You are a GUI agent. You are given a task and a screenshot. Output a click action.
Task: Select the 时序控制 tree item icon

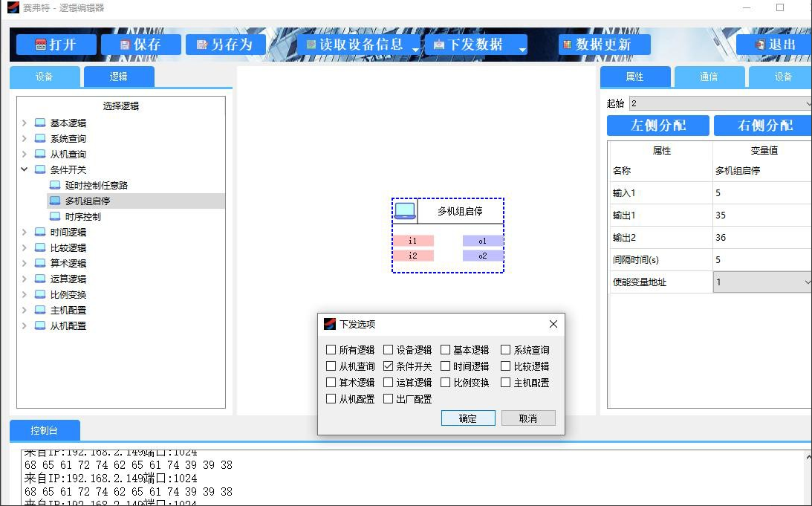coord(55,216)
